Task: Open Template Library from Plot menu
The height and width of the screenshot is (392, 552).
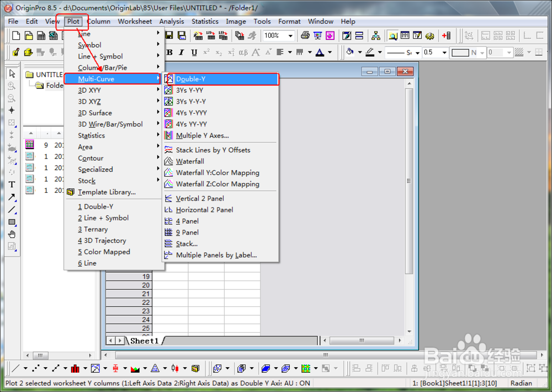Action: click(x=113, y=192)
